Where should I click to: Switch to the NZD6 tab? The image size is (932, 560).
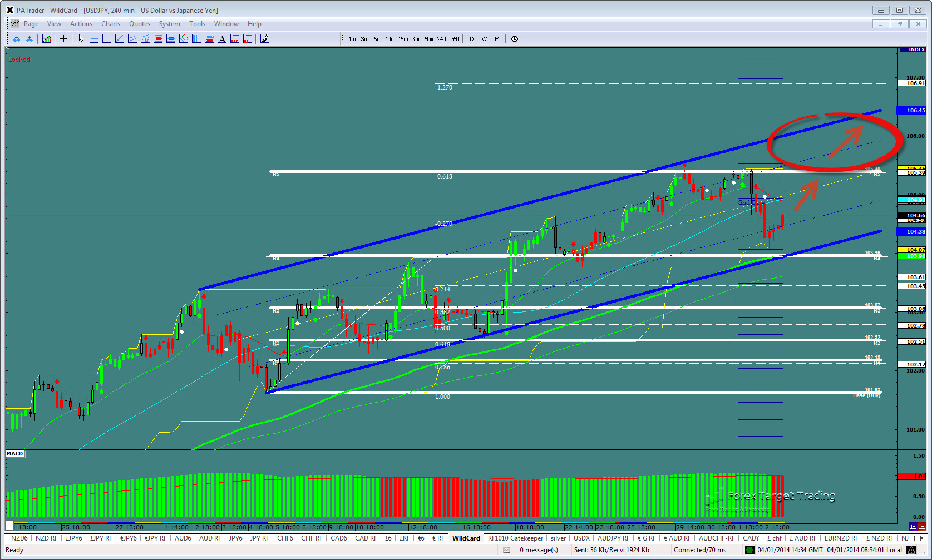(19, 538)
